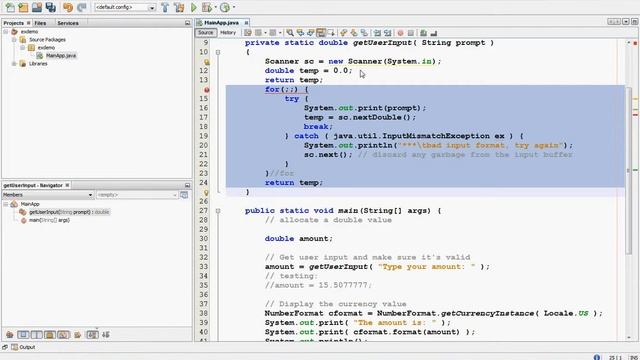The width and height of the screenshot is (640, 360).
Task: Toggle Highlight Search in editor toolbar
Action: pyautogui.click(x=321, y=33)
